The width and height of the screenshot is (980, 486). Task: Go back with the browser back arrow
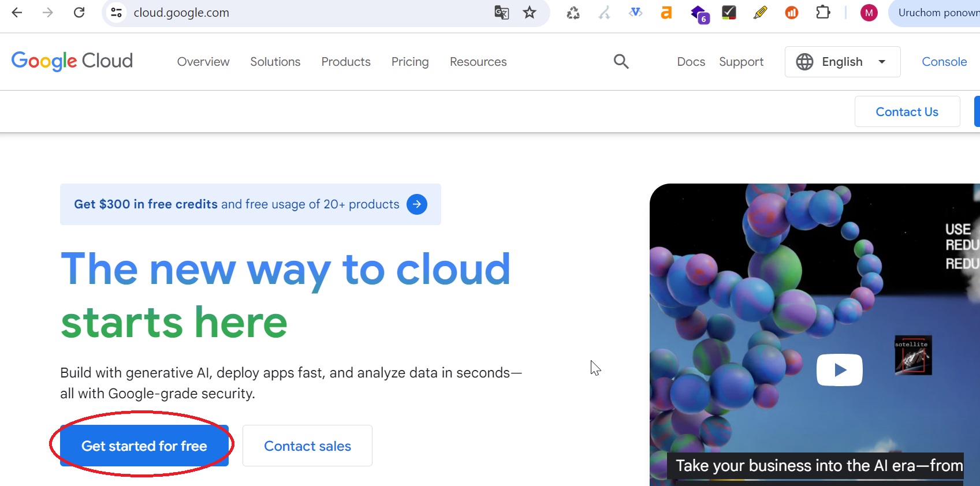(x=17, y=13)
